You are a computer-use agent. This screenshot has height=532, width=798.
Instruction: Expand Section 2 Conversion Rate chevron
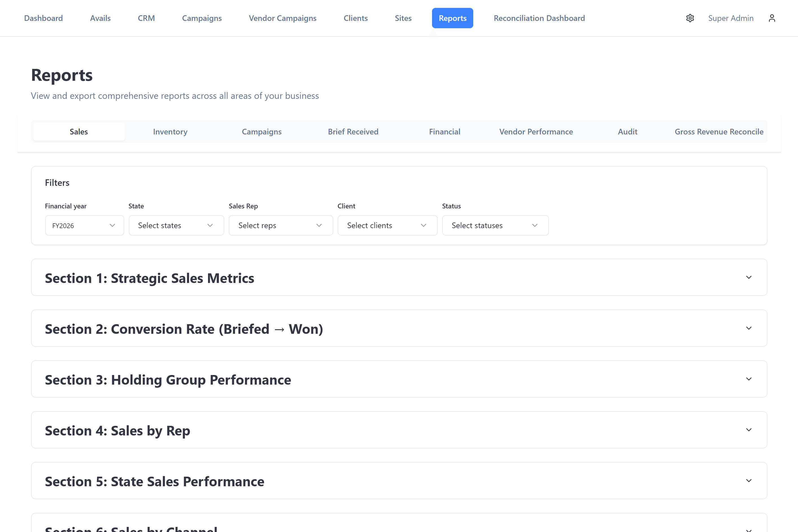point(749,328)
